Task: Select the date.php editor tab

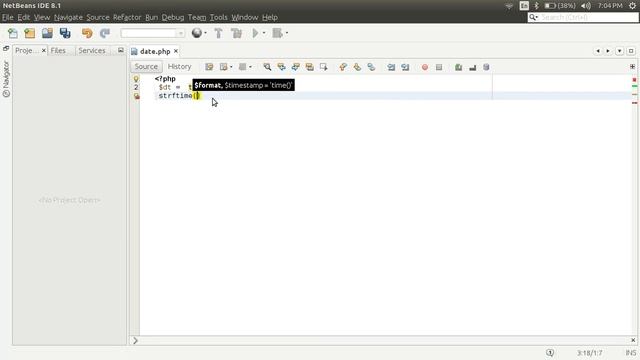Action: (155, 51)
